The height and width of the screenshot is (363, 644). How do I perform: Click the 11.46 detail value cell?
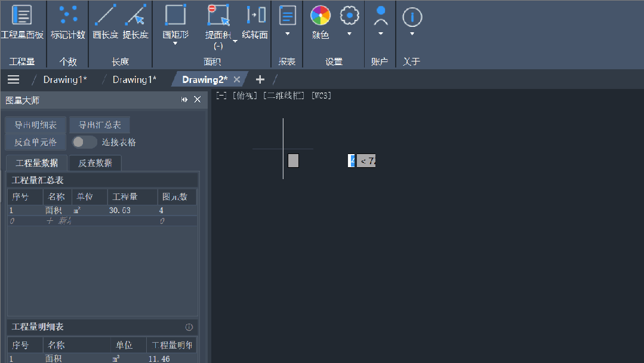pos(159,358)
